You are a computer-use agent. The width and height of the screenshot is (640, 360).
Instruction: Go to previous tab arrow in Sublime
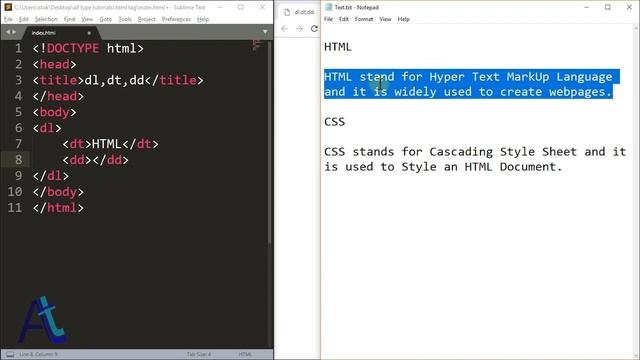click(7, 32)
